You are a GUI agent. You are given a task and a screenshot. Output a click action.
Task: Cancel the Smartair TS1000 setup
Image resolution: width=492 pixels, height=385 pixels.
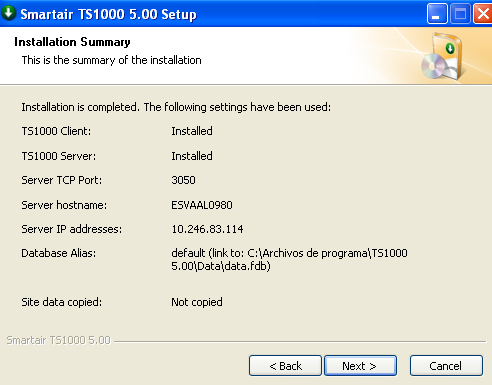coord(446,366)
